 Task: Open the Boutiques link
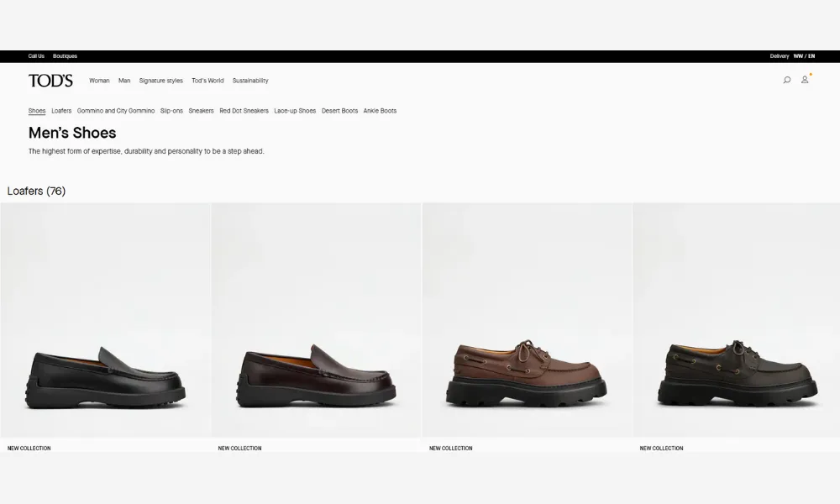[x=65, y=56]
